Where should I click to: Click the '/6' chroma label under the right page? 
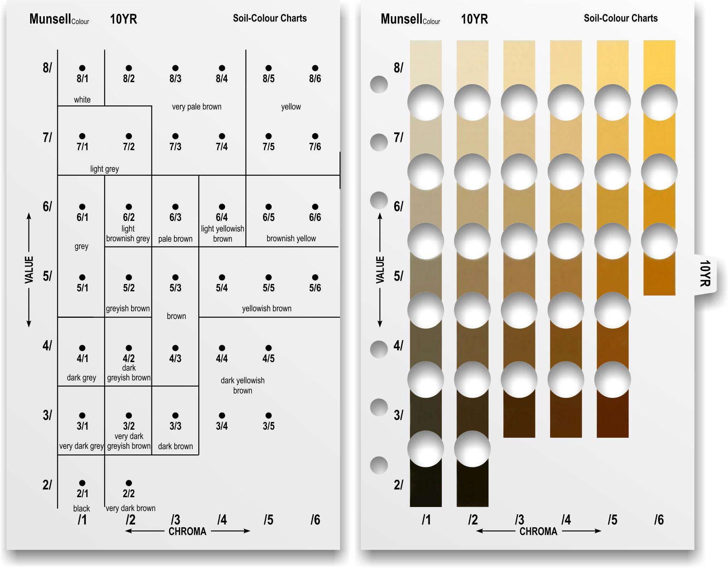[x=659, y=520]
